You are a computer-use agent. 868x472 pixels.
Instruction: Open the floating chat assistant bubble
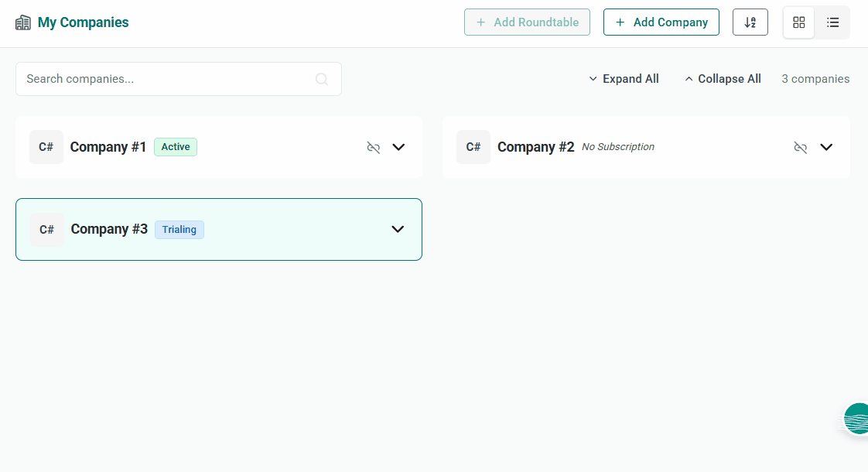pyautogui.click(x=856, y=419)
